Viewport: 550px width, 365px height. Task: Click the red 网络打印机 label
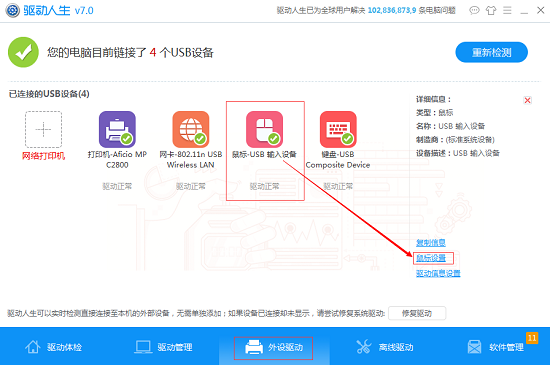click(43, 156)
